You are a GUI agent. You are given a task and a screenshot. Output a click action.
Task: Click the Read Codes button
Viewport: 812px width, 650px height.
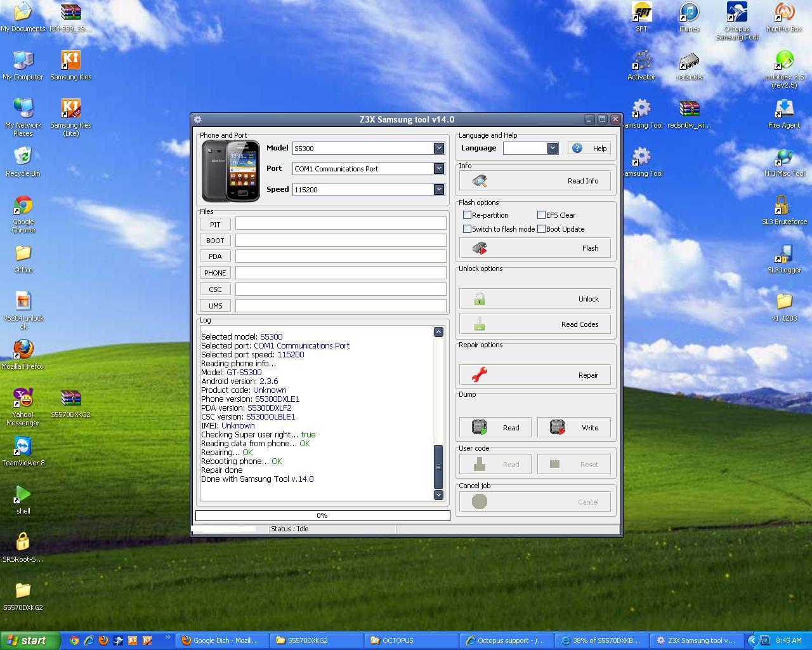(x=535, y=324)
